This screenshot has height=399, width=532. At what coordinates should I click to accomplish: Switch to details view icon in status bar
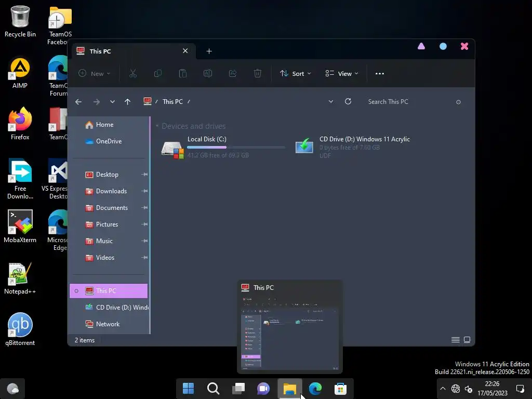[x=455, y=340]
